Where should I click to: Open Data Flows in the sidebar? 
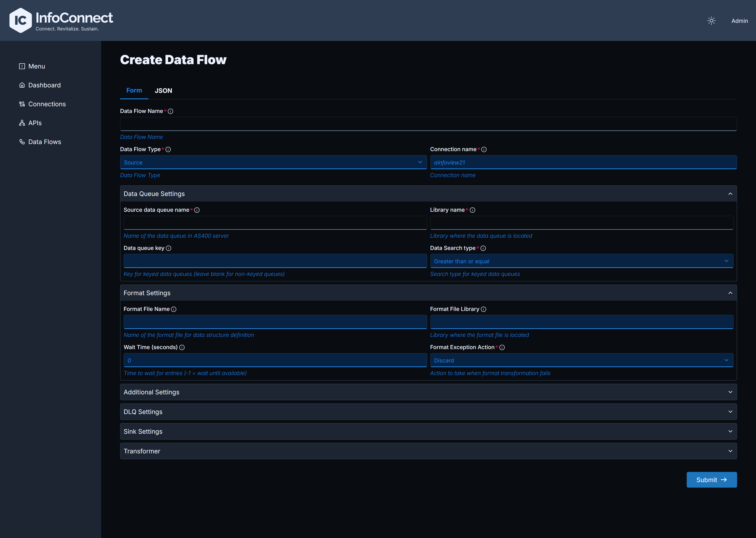pyautogui.click(x=40, y=142)
